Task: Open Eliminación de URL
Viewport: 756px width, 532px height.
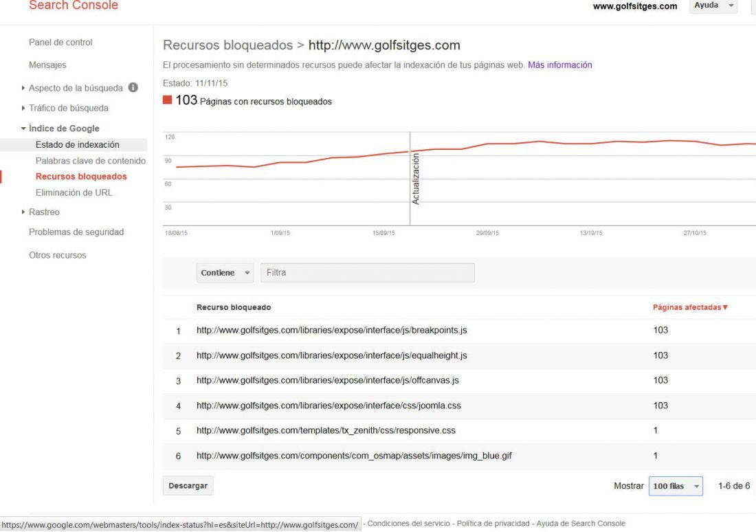Action: click(x=74, y=192)
